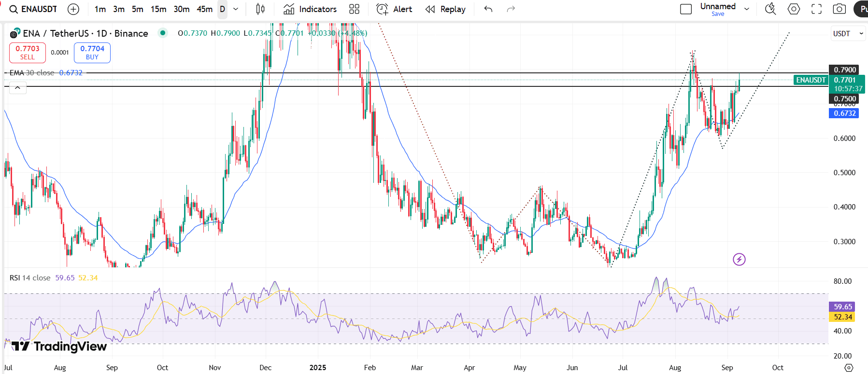Start bar Replay mode

[x=445, y=9]
